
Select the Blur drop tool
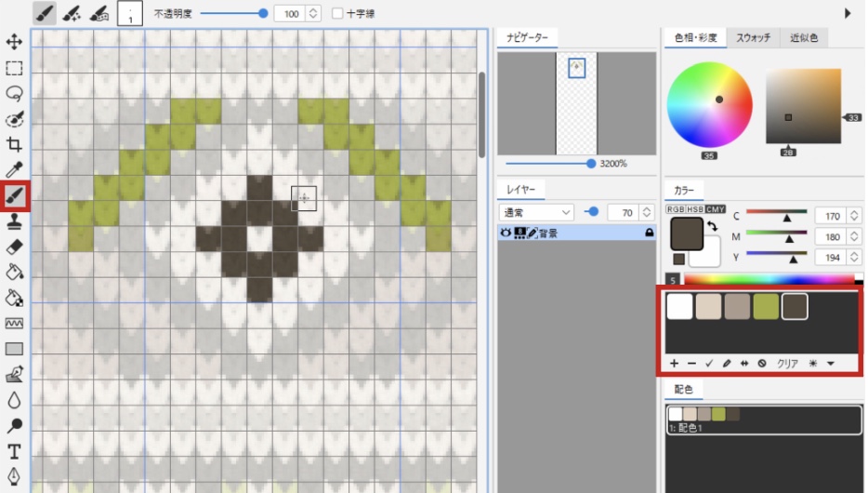(x=14, y=400)
